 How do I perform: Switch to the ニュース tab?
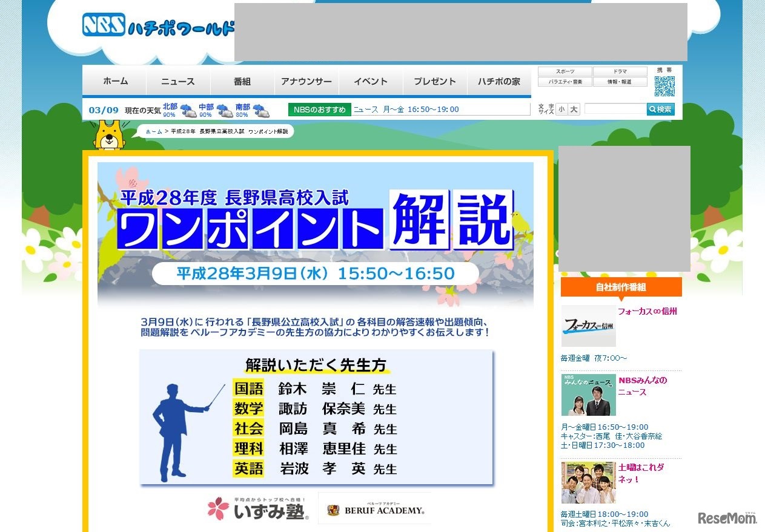point(177,81)
